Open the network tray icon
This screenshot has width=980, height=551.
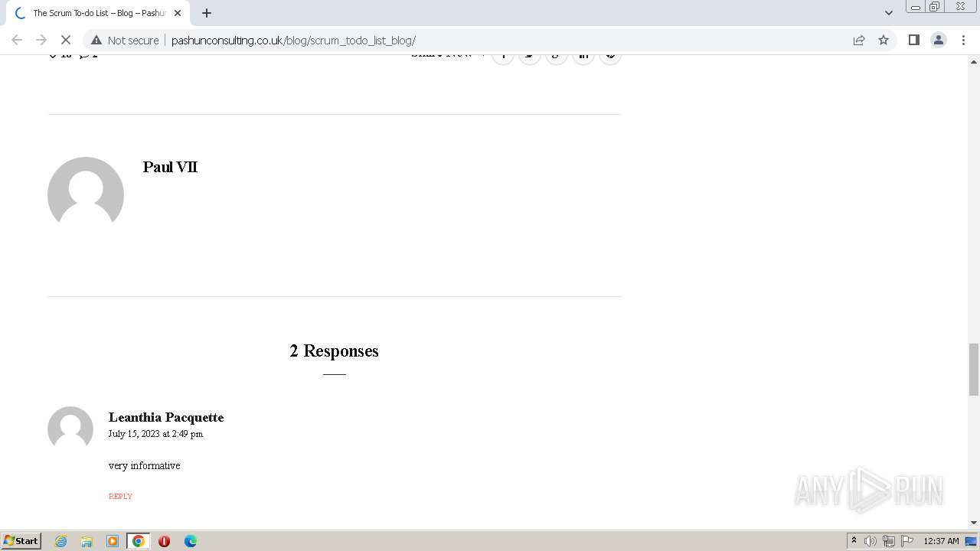889,541
